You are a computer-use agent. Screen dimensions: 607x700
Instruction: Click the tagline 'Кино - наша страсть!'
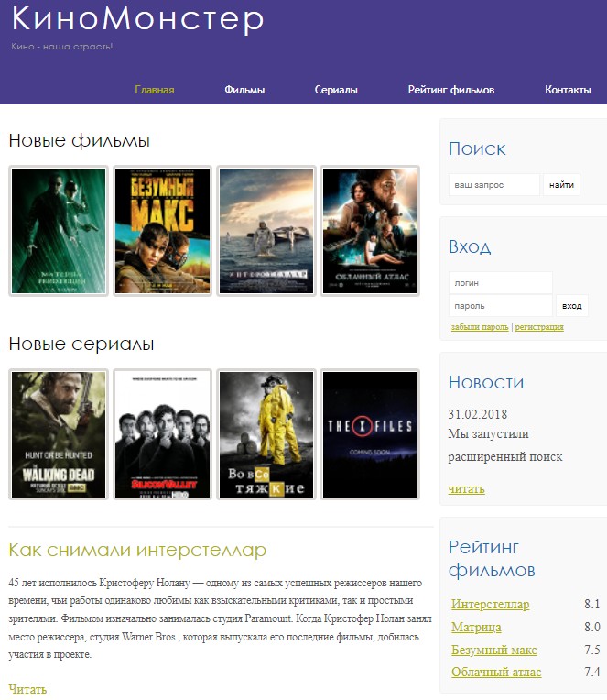click(x=62, y=47)
